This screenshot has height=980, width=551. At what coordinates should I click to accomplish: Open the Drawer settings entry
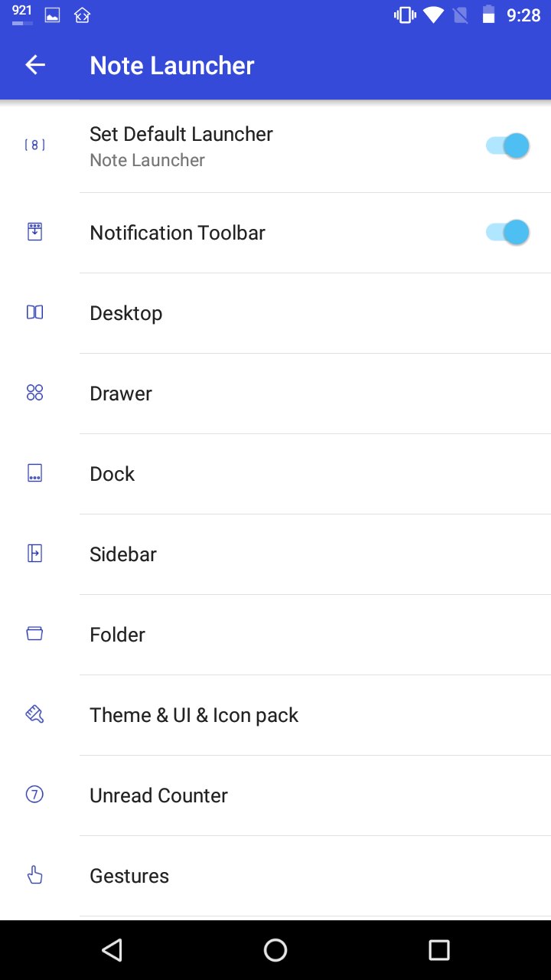click(x=121, y=394)
